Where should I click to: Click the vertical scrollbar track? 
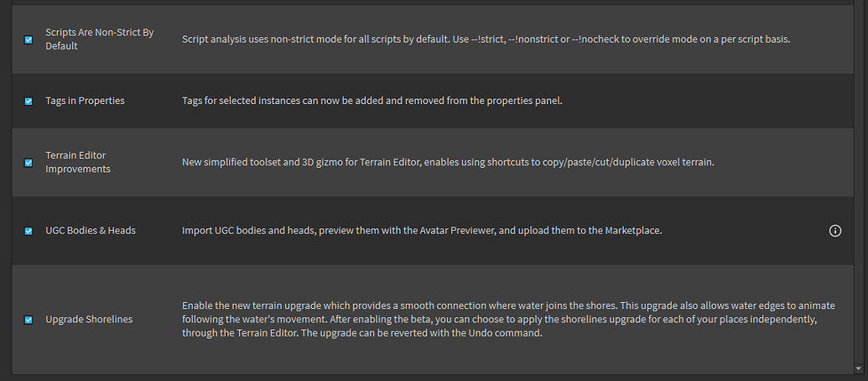[x=859, y=183]
